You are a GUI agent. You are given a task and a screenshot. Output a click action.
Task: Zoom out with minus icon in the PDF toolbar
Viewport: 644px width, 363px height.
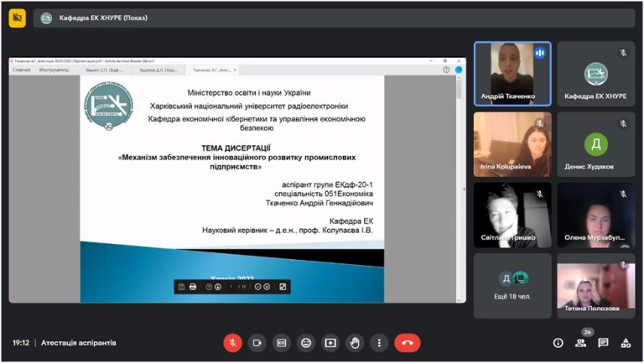coord(257,287)
